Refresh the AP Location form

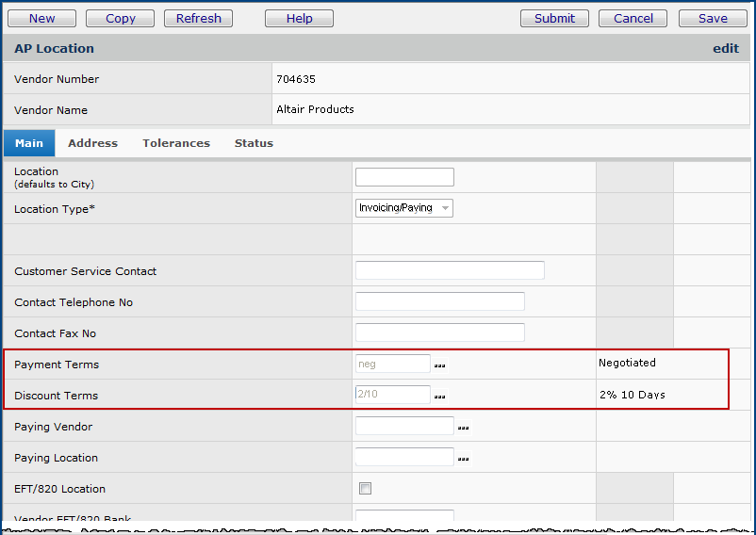tap(198, 18)
